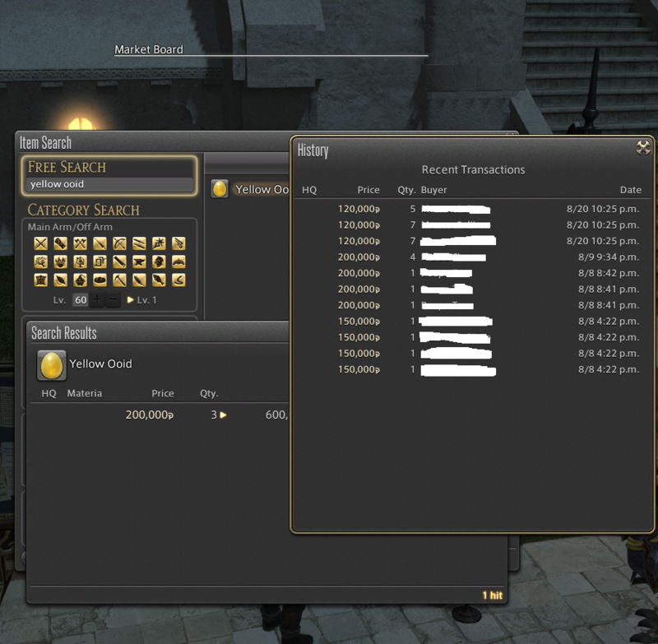
Task: Select the blacksmith anvil category icon
Action: coord(139,262)
